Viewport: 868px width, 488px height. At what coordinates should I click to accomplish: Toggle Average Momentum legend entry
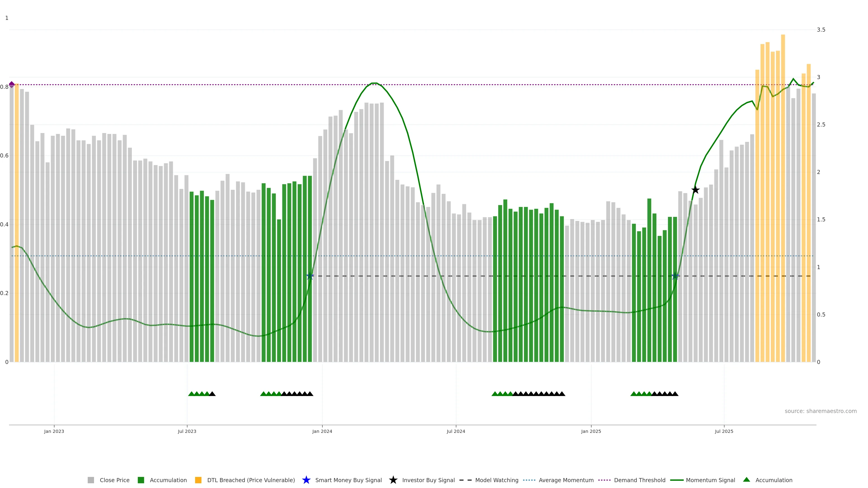coord(566,480)
